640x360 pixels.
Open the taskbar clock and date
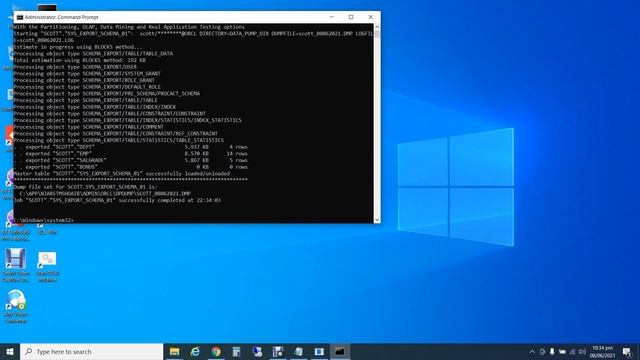point(602,351)
